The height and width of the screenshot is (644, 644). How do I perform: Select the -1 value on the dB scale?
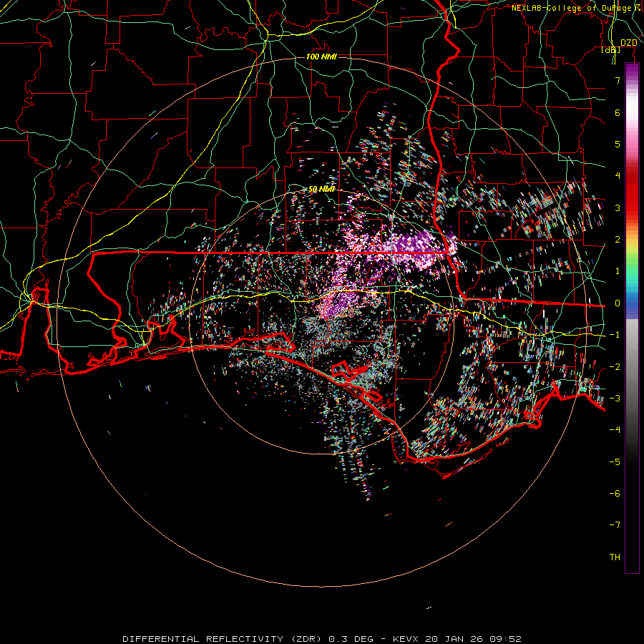point(615,335)
